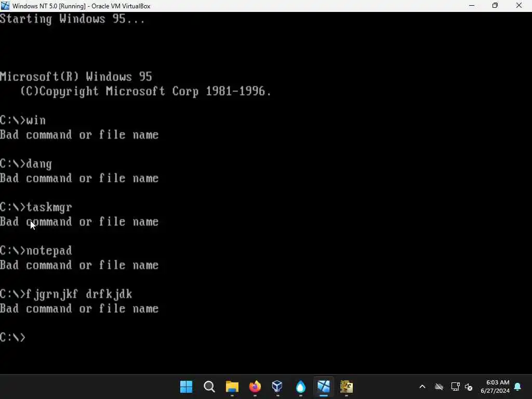Click the empty last C:\> prompt
The image size is (532, 399).
coord(13,338)
